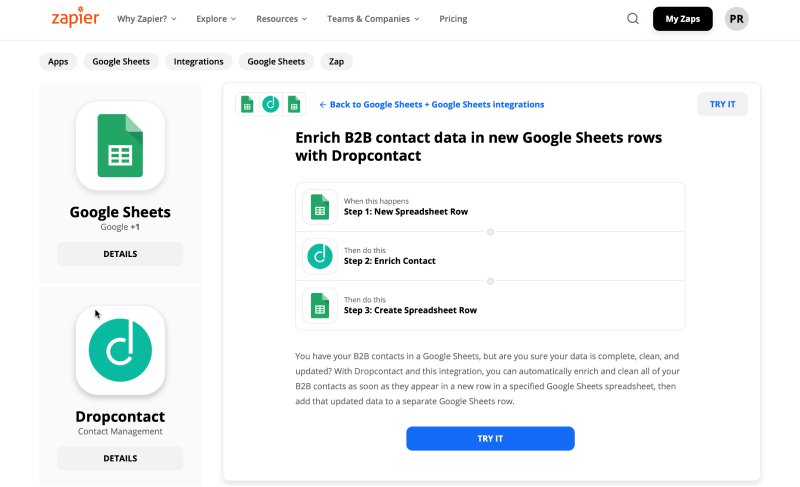Click the top-right TRY IT button

point(722,104)
